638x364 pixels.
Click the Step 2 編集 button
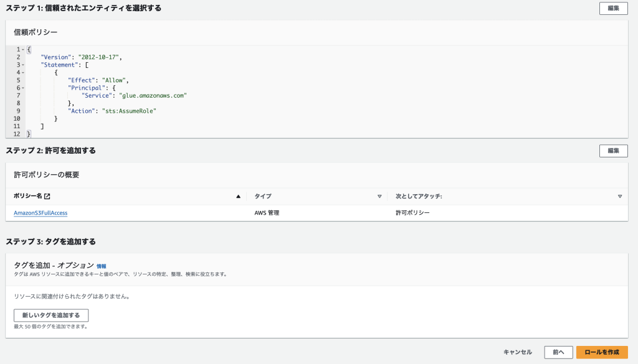coord(613,151)
